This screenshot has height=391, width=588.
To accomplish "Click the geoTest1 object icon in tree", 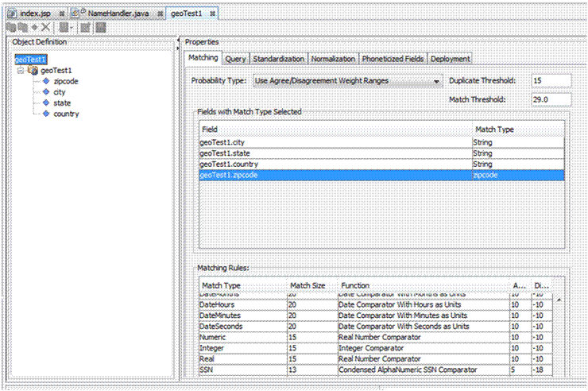I will pyautogui.click(x=33, y=71).
